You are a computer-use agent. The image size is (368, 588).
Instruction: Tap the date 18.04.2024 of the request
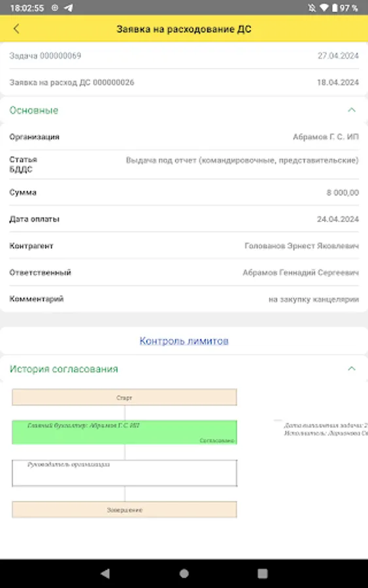[x=338, y=82]
